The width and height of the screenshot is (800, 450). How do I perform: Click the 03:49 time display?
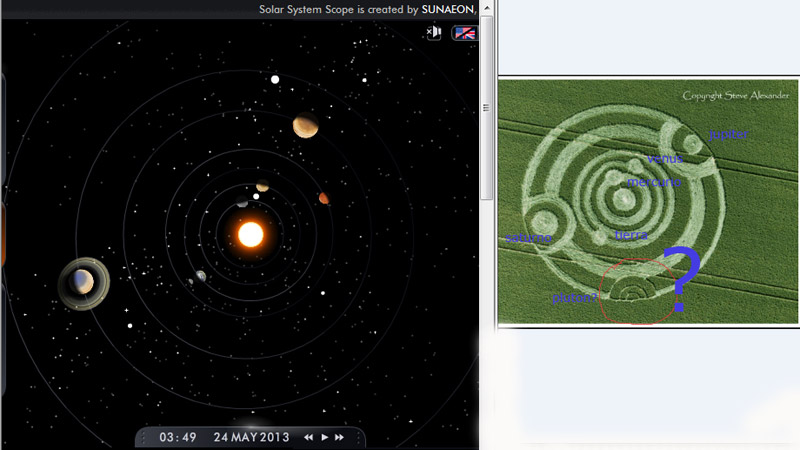pos(177,438)
